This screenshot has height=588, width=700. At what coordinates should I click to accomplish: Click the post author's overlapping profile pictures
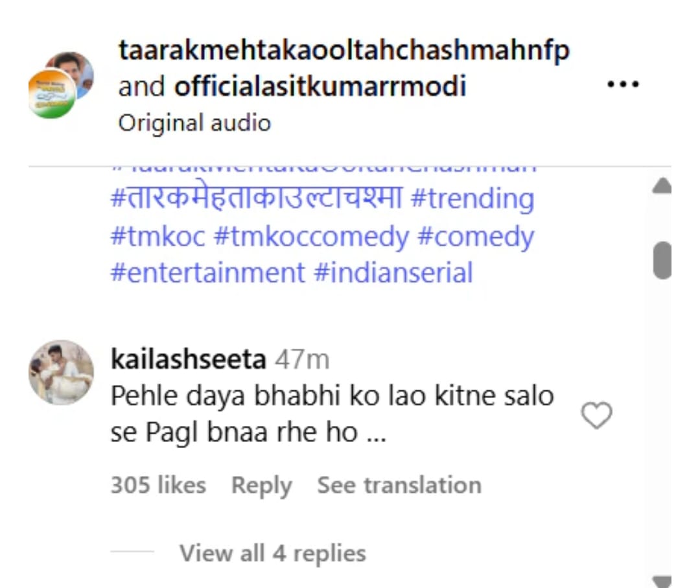tap(61, 84)
